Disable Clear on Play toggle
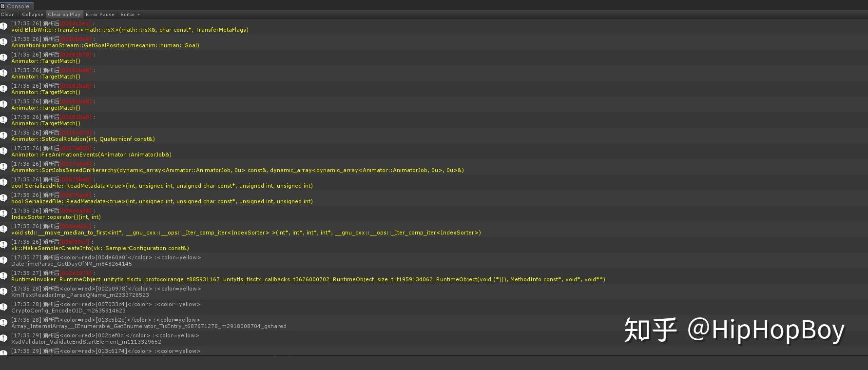This screenshot has height=370, width=868. [64, 15]
